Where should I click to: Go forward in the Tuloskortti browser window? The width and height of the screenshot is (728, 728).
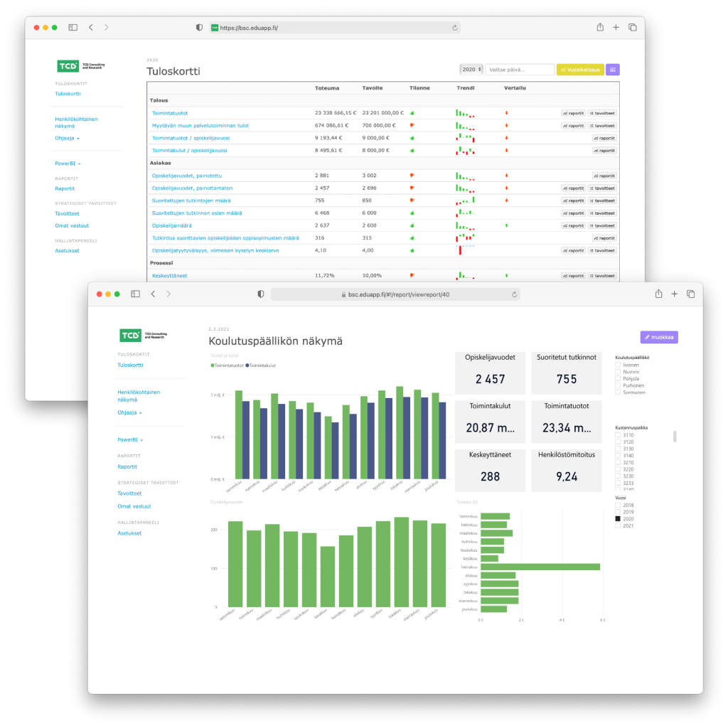pyautogui.click(x=107, y=28)
